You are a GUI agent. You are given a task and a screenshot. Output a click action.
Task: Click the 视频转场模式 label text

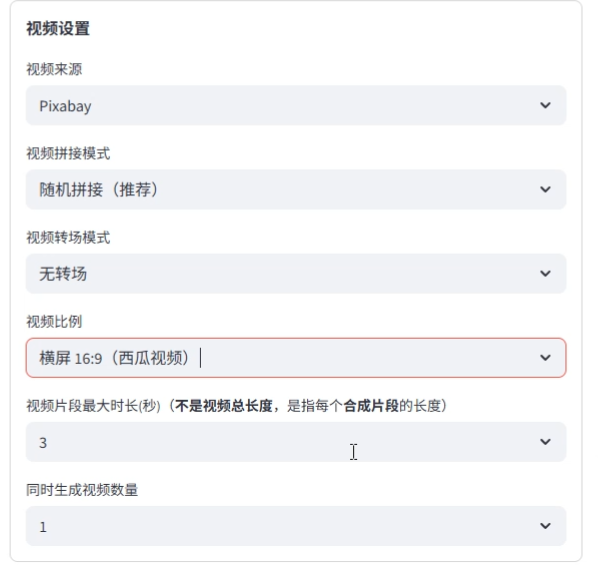pos(68,238)
